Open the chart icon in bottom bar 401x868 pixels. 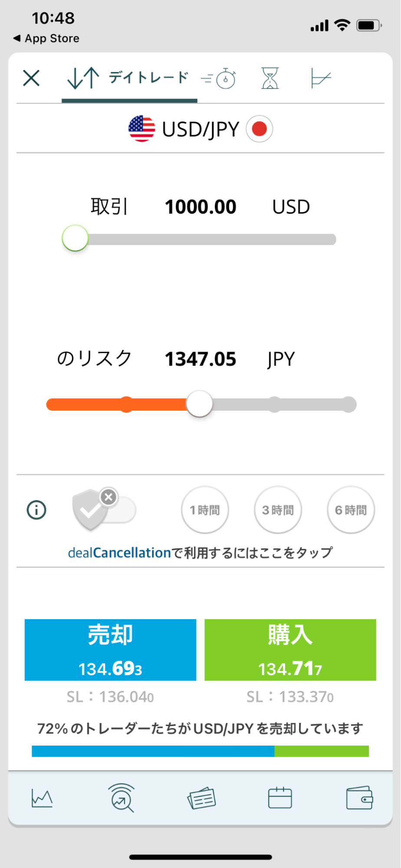[42, 798]
